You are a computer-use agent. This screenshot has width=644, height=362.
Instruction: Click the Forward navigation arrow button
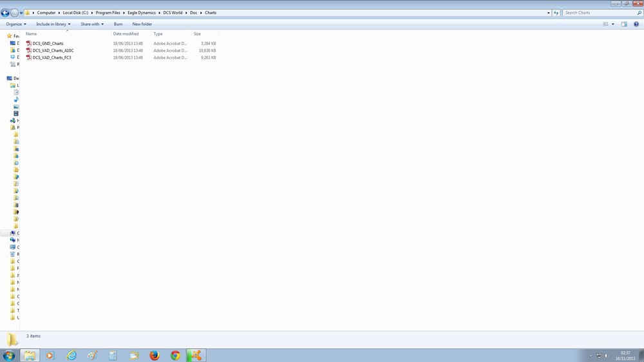pos(14,13)
